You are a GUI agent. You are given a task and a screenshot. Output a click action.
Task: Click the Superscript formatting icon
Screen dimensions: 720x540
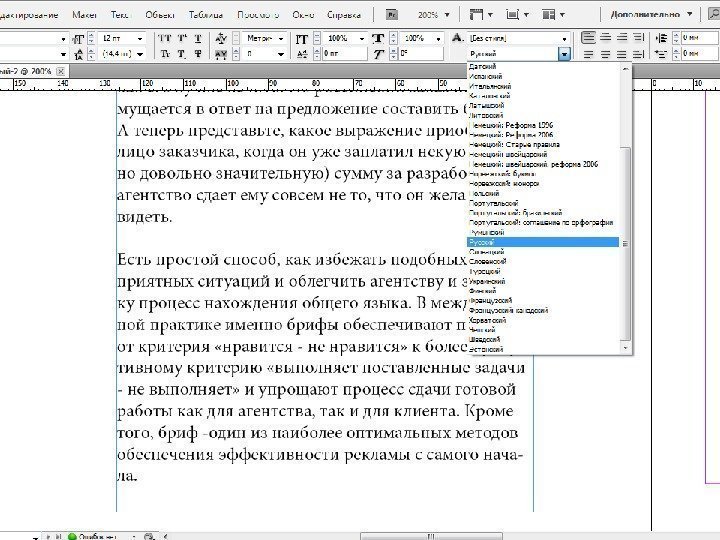(181, 37)
